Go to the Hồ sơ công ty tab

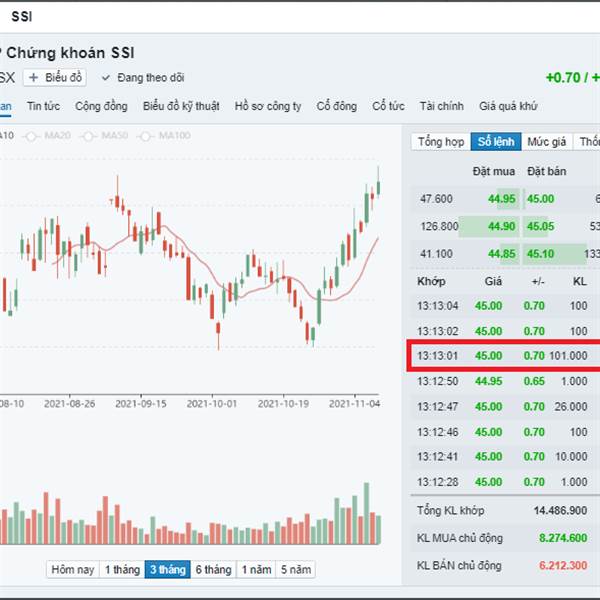pos(268,106)
